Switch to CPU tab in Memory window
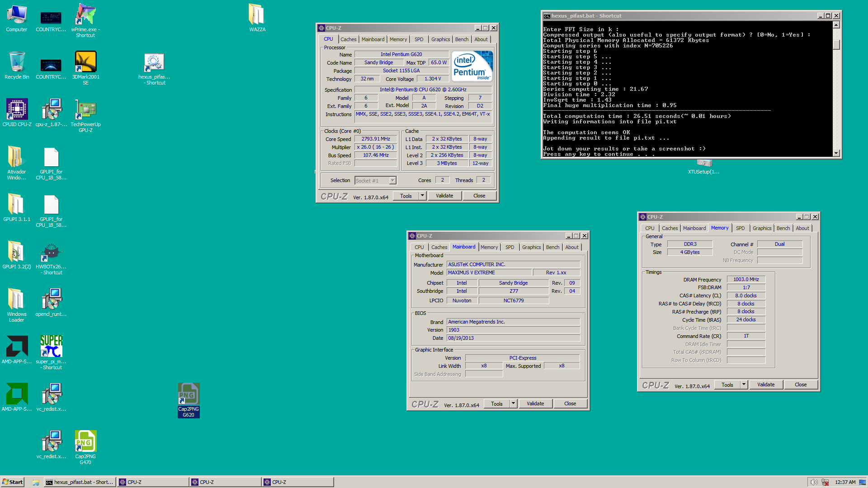 click(650, 228)
